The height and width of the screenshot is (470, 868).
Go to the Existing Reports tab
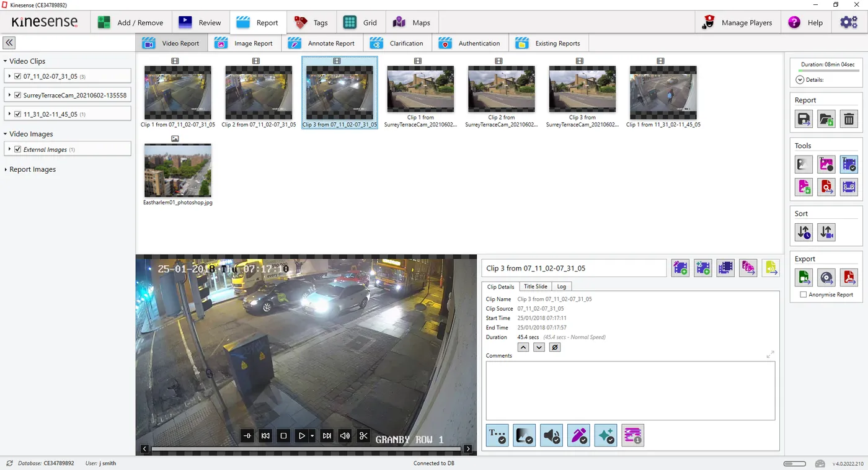tap(549, 43)
